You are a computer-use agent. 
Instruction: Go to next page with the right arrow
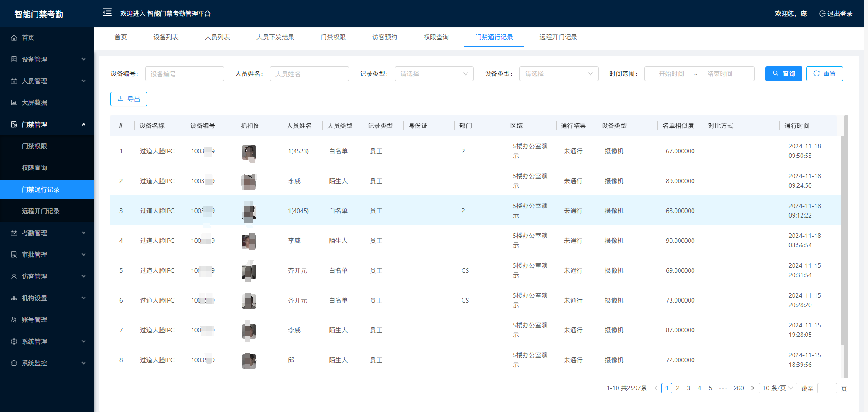click(x=752, y=388)
